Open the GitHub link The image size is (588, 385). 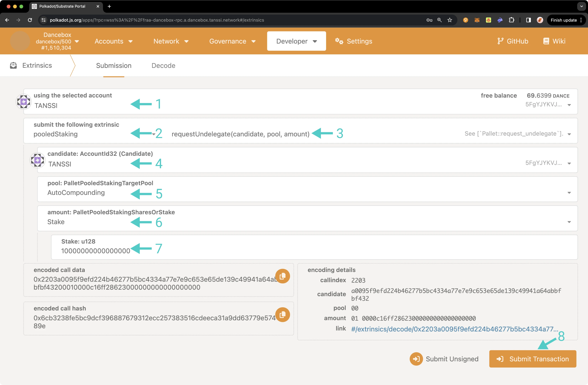[513, 41]
